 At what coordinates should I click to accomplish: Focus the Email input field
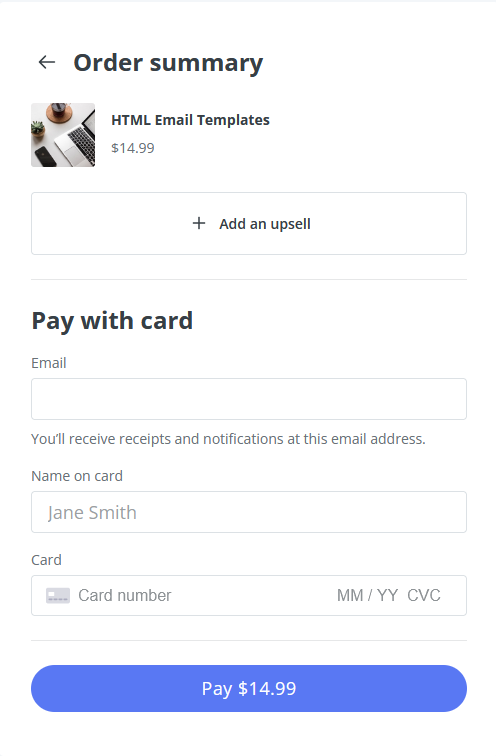249,399
